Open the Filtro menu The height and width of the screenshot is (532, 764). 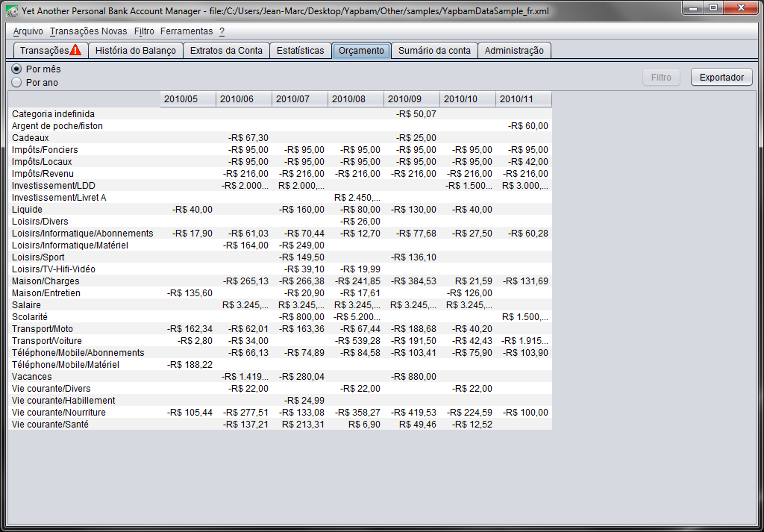click(144, 31)
